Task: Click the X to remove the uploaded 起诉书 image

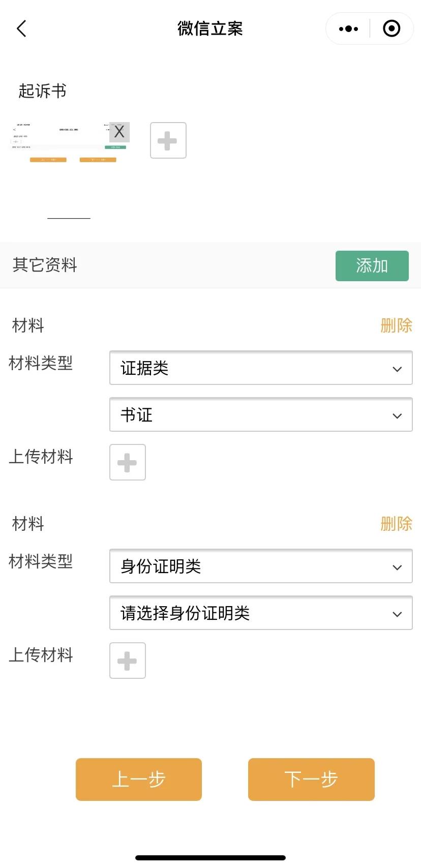Action: click(x=119, y=132)
